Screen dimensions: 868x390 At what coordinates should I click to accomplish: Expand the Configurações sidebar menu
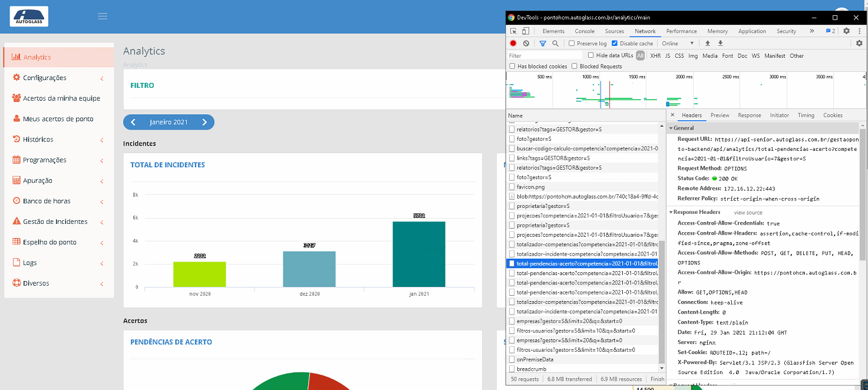click(x=58, y=78)
